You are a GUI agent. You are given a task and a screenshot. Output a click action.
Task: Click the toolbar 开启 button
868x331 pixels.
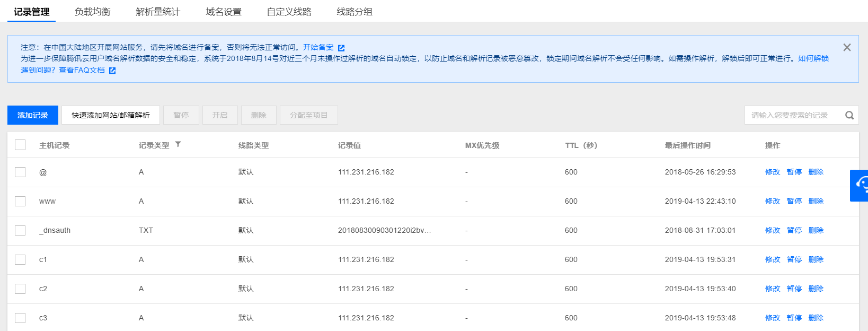click(x=220, y=115)
